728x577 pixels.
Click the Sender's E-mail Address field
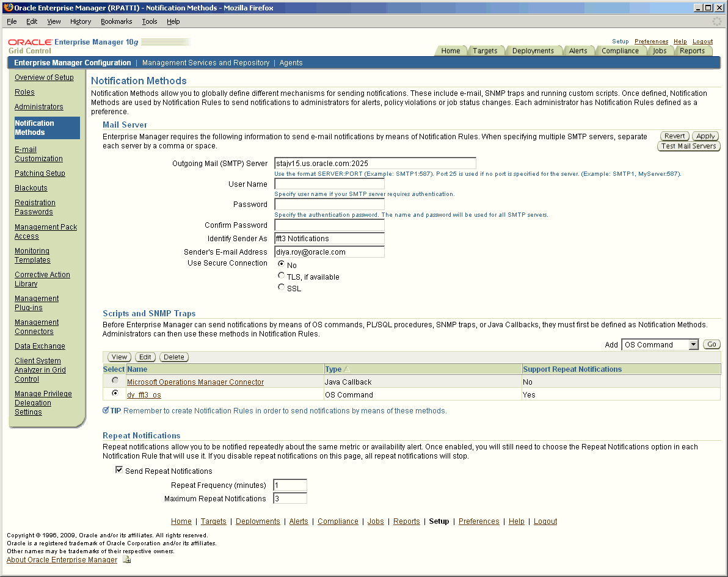click(x=329, y=252)
